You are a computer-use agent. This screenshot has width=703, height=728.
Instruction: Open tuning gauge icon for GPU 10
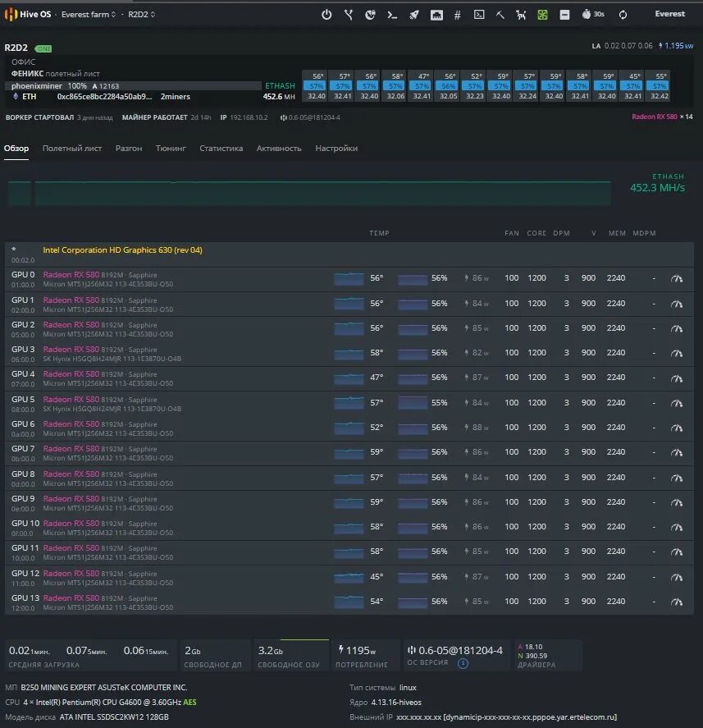[x=677, y=527]
